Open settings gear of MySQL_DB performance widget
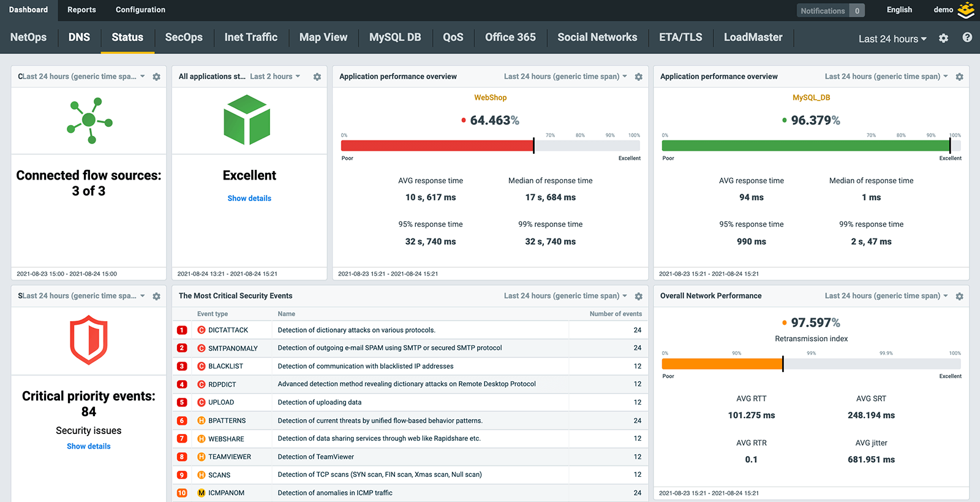 tap(959, 77)
